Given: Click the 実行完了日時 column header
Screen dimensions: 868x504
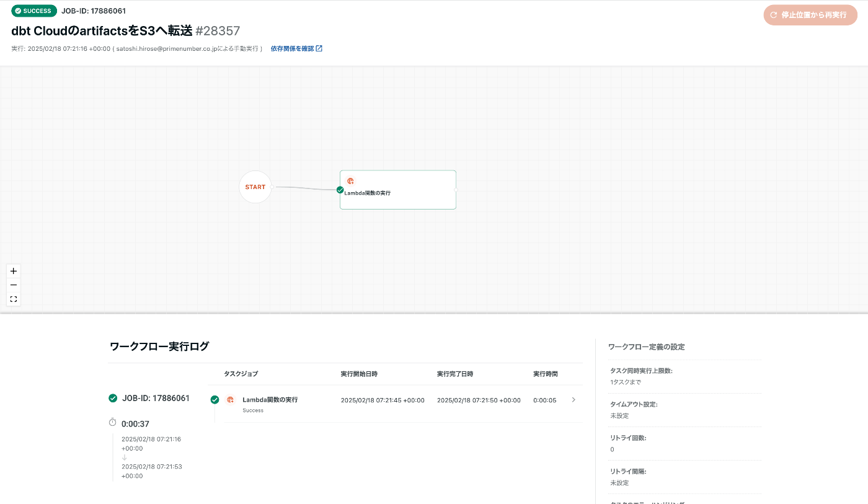Looking at the screenshot, I should coord(455,374).
